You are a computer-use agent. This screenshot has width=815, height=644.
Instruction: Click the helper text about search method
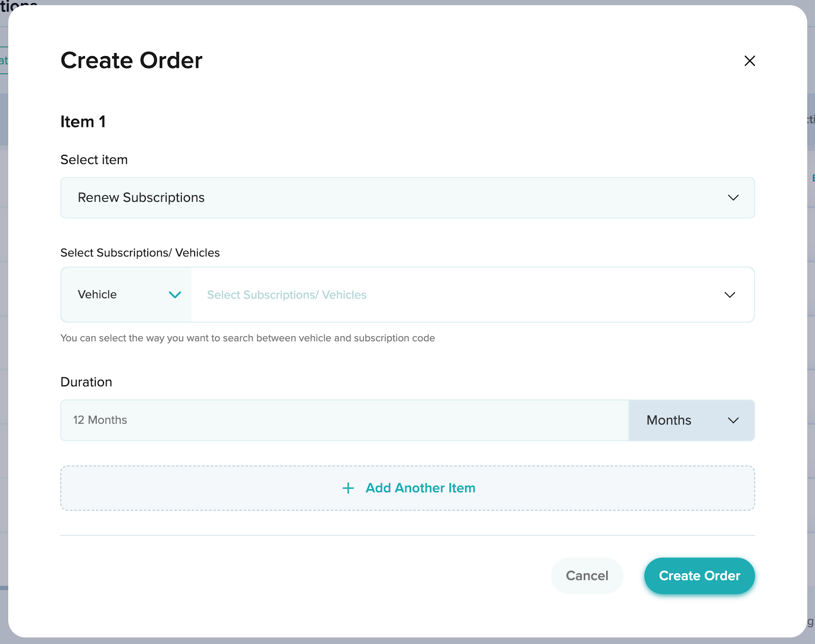(x=248, y=338)
